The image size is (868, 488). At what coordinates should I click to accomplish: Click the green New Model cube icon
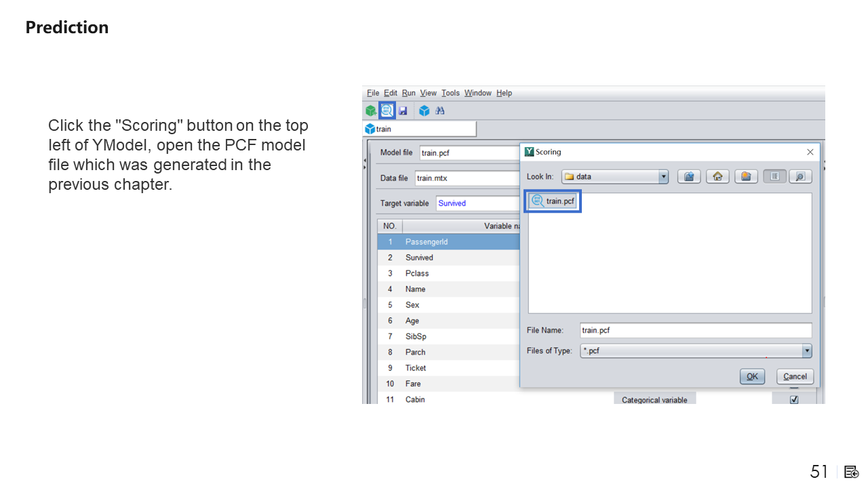pos(371,110)
